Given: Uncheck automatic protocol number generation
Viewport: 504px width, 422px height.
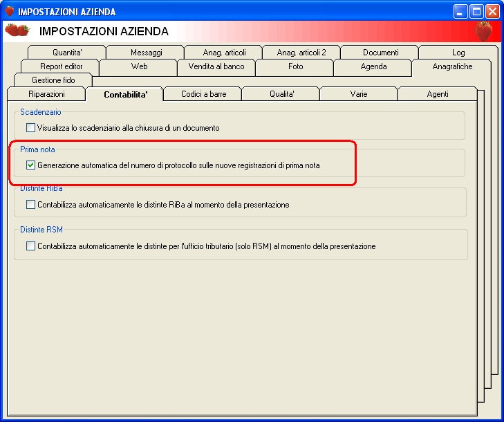Looking at the screenshot, I should [x=30, y=165].
